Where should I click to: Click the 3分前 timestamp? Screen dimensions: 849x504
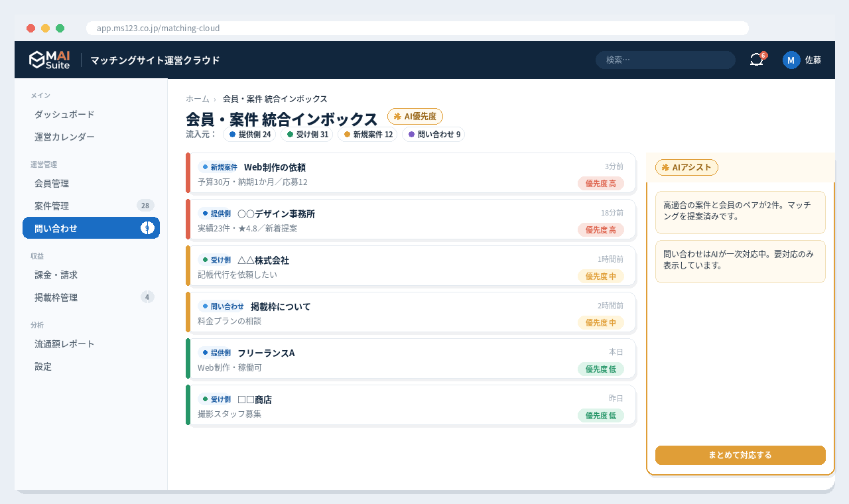614,166
